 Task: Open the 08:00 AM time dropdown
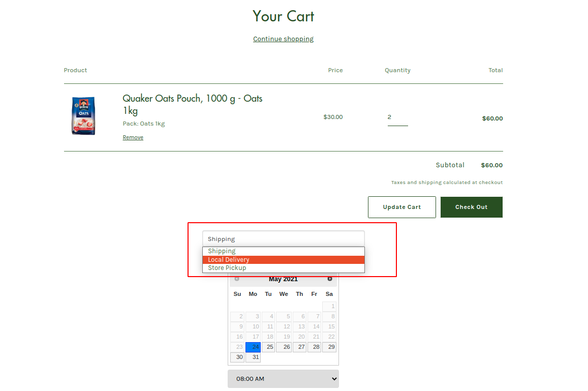point(283,379)
